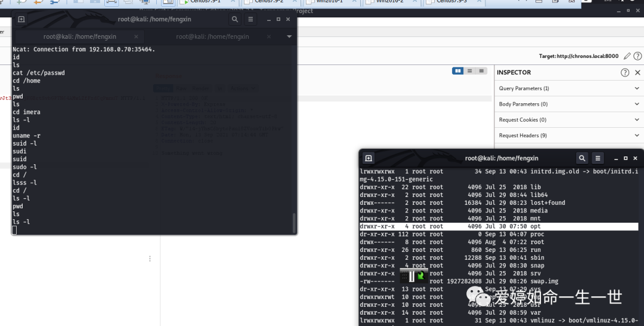Click the 'cd imera' command line
Image resolution: width=644 pixels, height=326 pixels.
pos(26,112)
